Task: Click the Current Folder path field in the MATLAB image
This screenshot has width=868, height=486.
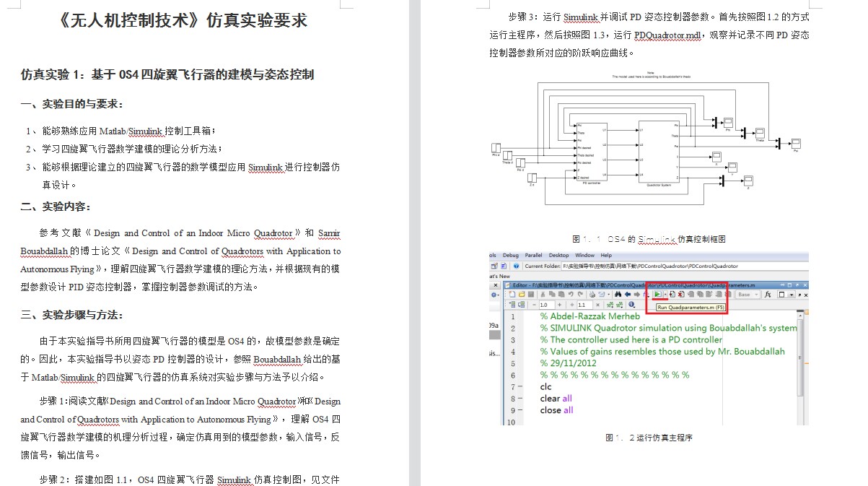Action: point(683,266)
